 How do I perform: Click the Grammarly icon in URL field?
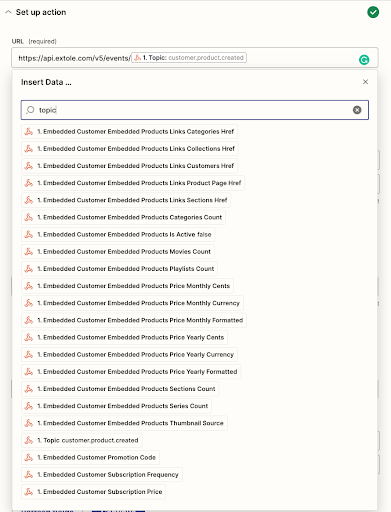tap(364, 60)
